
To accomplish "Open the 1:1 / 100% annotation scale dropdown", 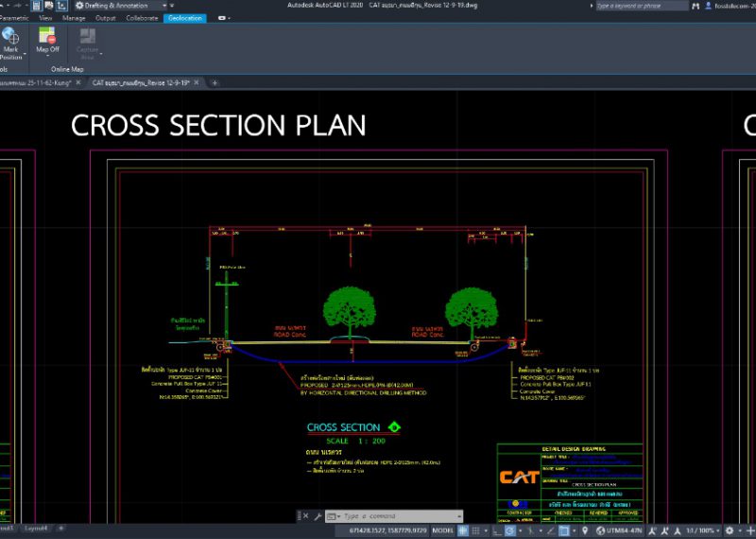I will click(703, 530).
